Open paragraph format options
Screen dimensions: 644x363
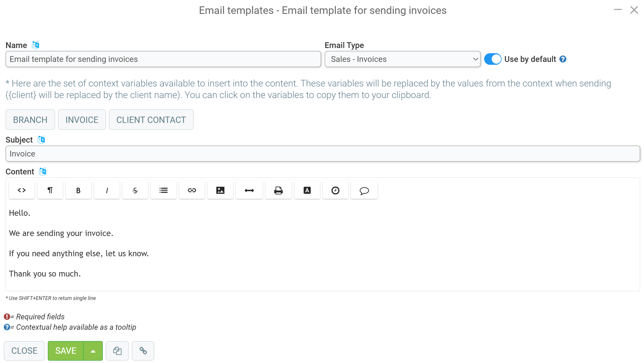coord(50,190)
